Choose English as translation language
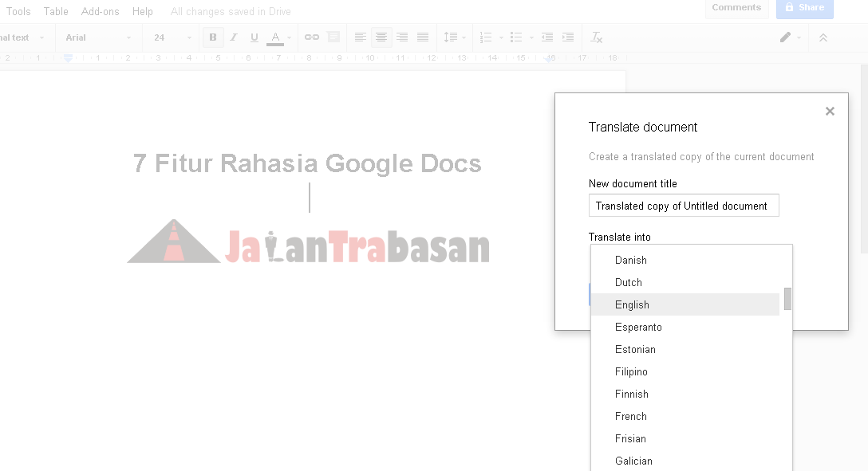This screenshot has width=868, height=471. [x=685, y=304]
